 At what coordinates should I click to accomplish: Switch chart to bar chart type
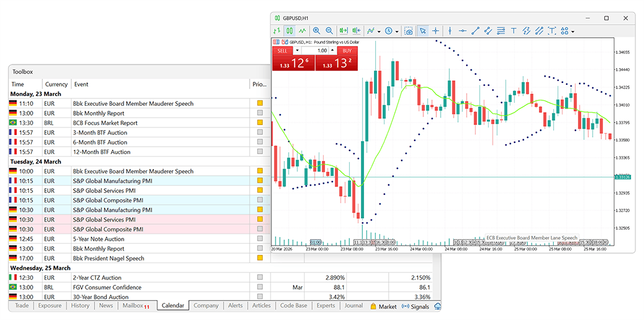pos(278,31)
